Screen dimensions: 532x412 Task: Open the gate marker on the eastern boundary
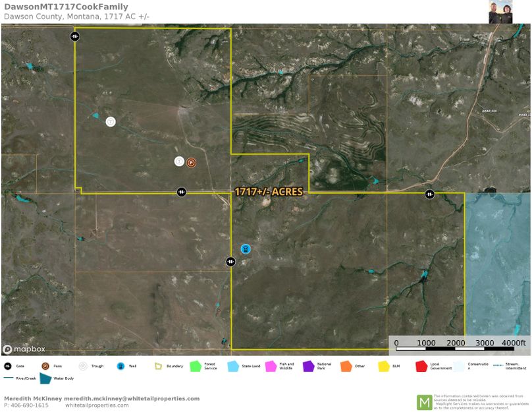click(x=430, y=194)
